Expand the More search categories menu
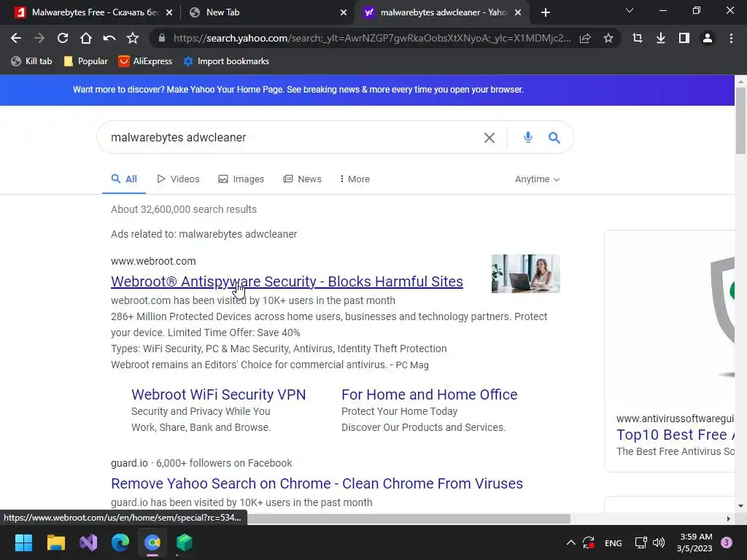Image resolution: width=747 pixels, height=560 pixels. (355, 179)
